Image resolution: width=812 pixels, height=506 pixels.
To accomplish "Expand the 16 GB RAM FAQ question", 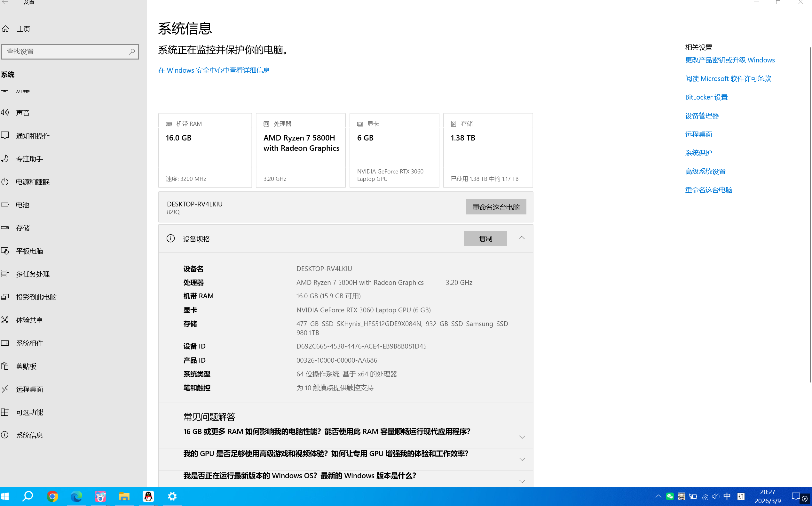I will click(522, 437).
